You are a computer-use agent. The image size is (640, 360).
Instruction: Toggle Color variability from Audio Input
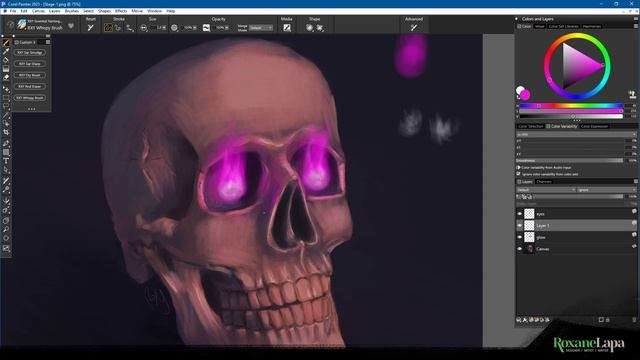point(518,167)
